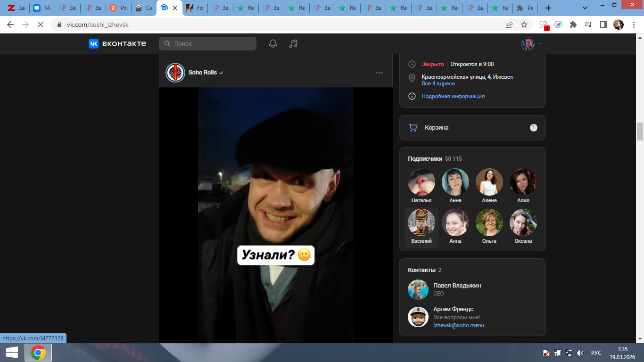Viewport: 644px width, 362px height.
Task: Open Павел Владыкин contact profile
Action: (x=457, y=286)
